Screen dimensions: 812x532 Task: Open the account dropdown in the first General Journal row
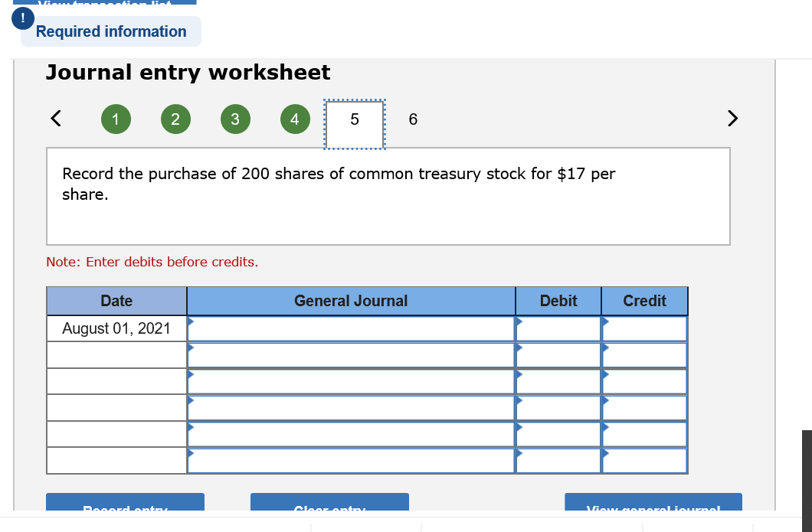[351, 328]
